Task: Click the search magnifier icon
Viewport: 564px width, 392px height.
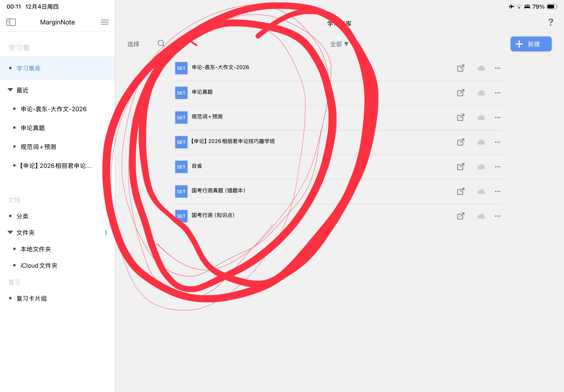Action: click(x=161, y=44)
